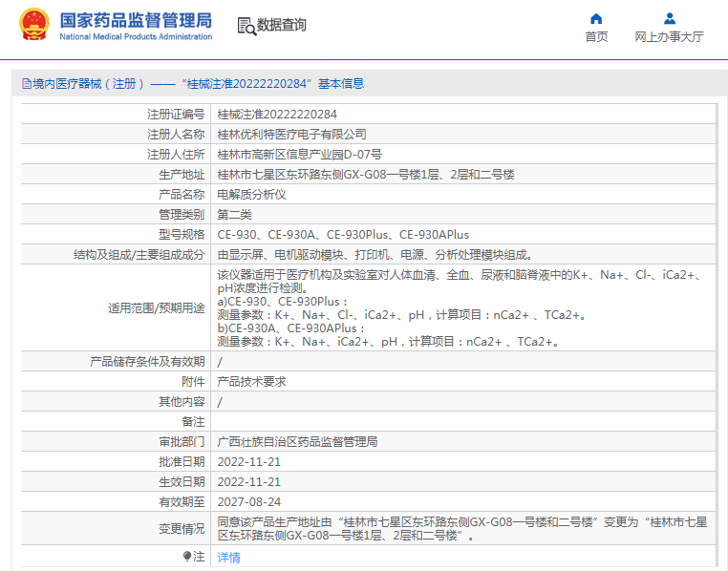The image size is (728, 571).
Task: Click the bulb icon beside 注
Action: point(187,556)
